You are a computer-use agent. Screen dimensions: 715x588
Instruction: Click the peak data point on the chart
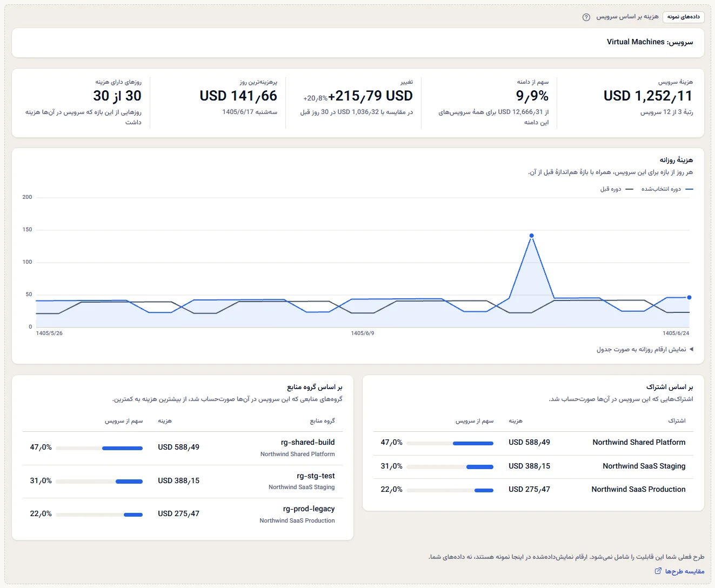[x=531, y=236]
